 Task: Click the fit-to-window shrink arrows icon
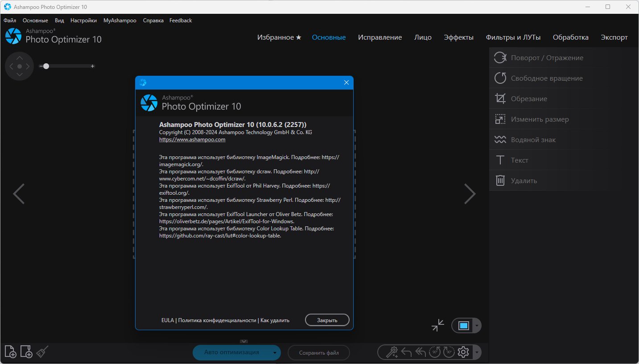(438, 325)
